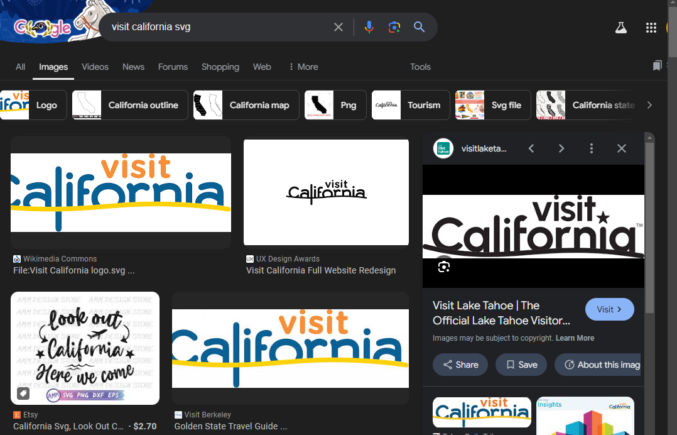Start voice search with microphone icon
Screen dimensions: 677x435
click(369, 27)
